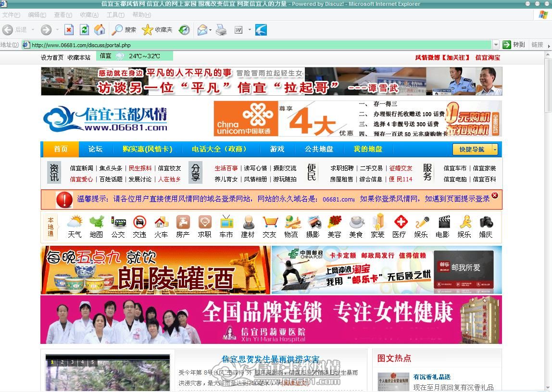
Task: Switch to the 论坛 navigation tab
Action: tap(95, 149)
